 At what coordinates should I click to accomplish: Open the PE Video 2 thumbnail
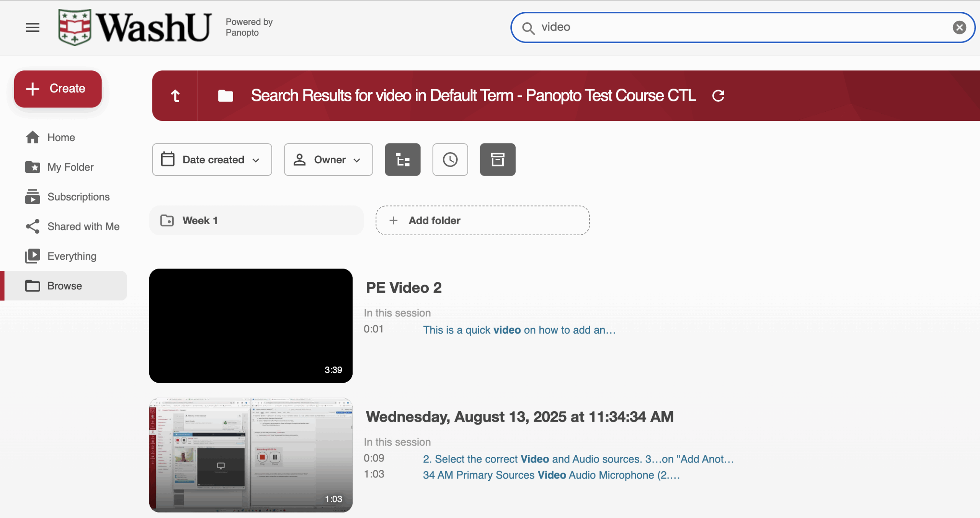[x=251, y=326]
